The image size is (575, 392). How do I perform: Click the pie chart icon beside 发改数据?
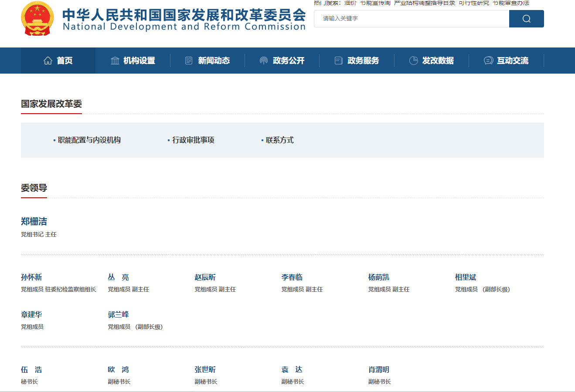click(413, 61)
